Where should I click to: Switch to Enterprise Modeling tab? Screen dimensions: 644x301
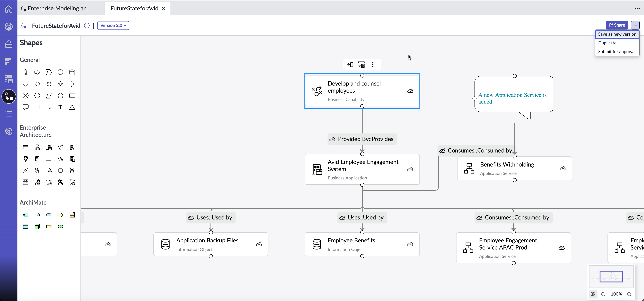tap(59, 9)
